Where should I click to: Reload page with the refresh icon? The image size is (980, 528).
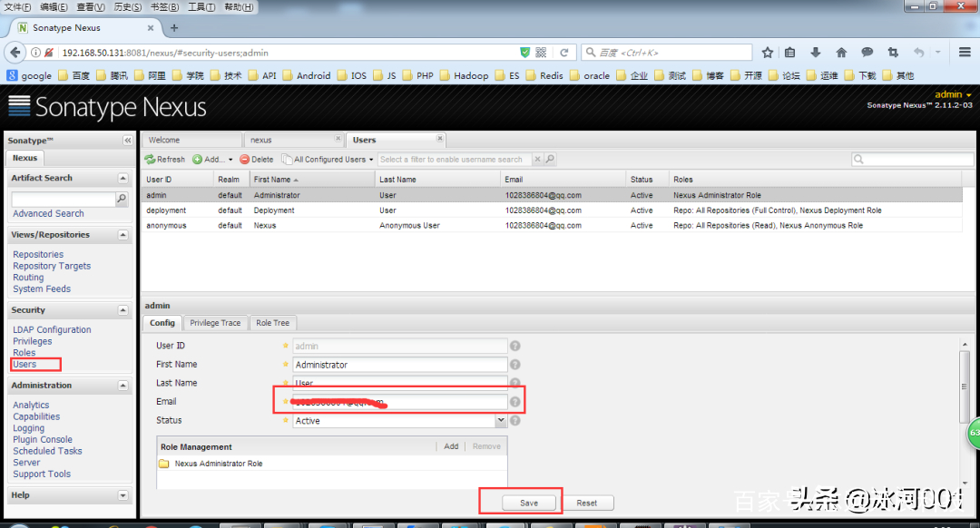[x=563, y=53]
